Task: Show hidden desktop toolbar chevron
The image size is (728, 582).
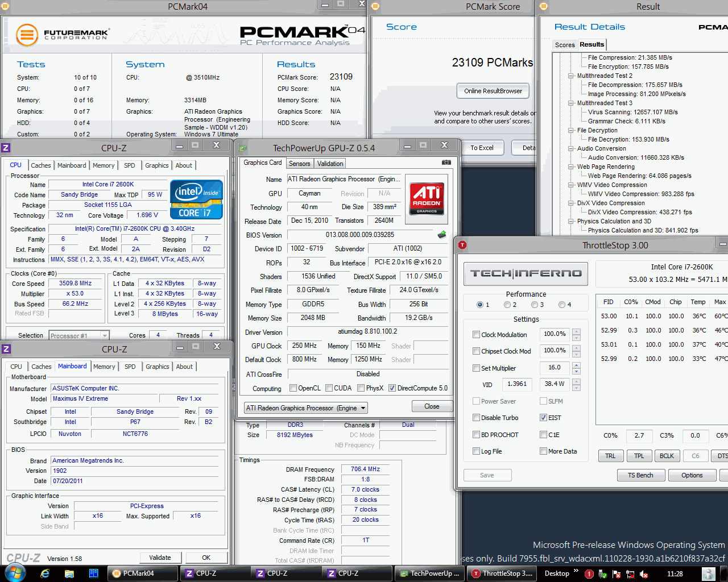Action: 576,571
